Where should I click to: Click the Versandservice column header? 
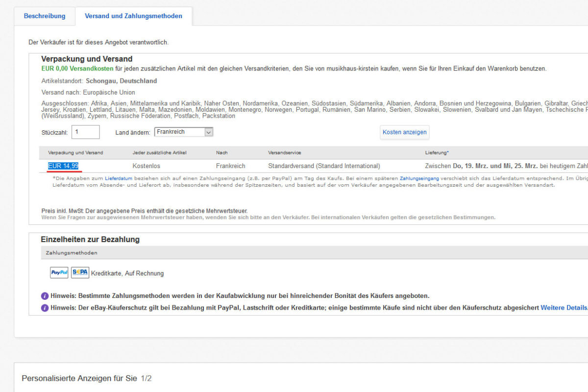point(285,153)
